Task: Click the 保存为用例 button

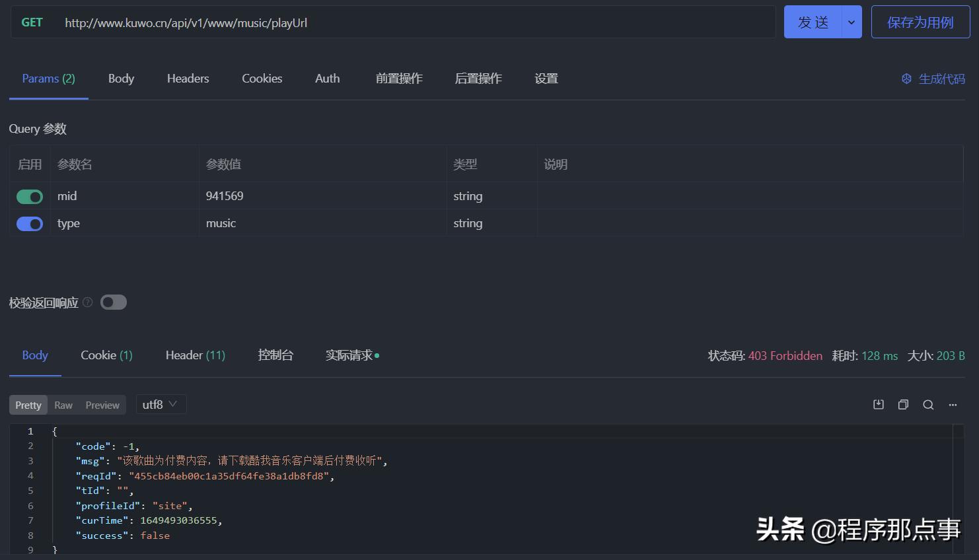Action: (920, 22)
